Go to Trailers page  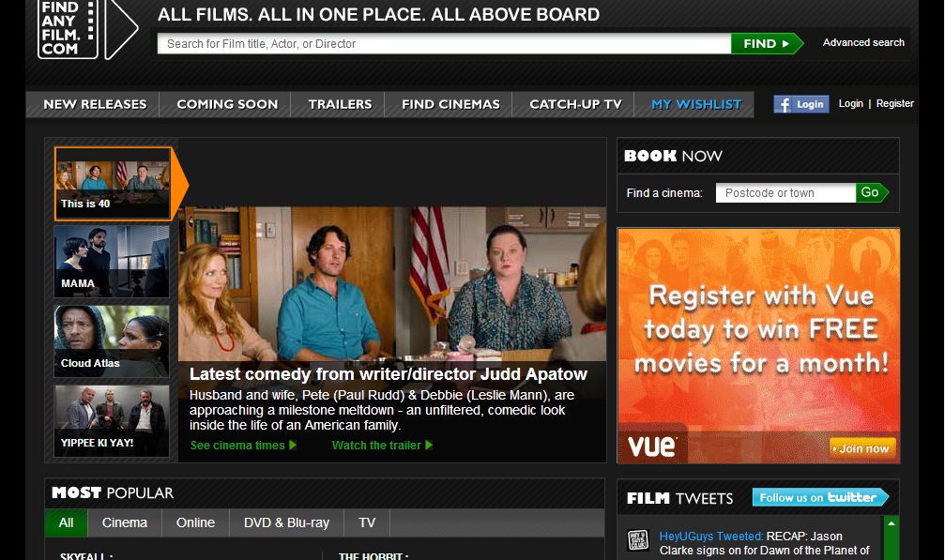340,104
